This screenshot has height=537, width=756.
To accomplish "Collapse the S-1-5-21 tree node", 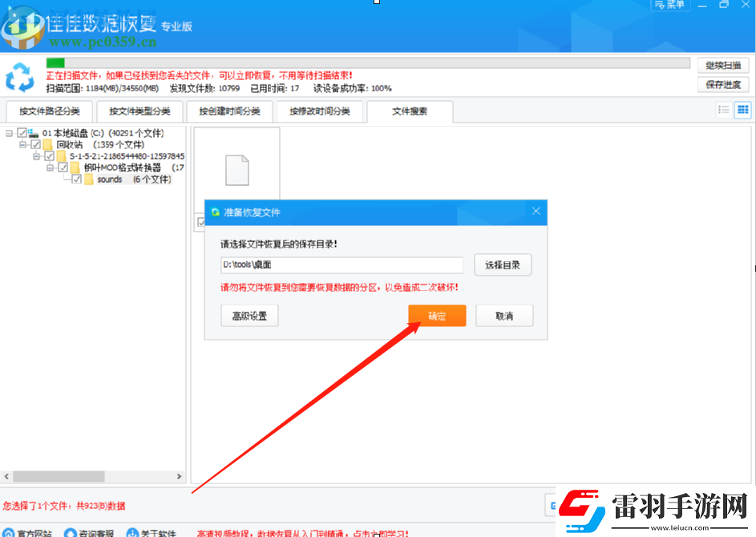I will coord(36,155).
